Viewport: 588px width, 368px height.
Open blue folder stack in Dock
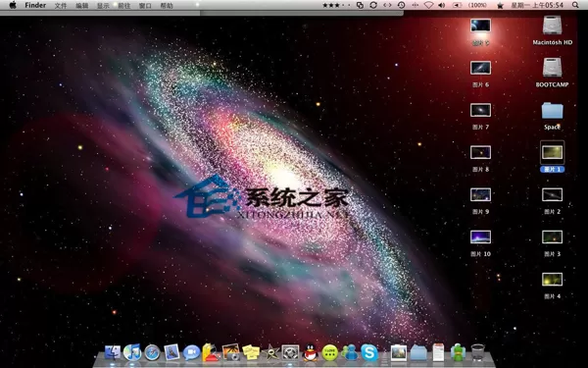coord(418,352)
